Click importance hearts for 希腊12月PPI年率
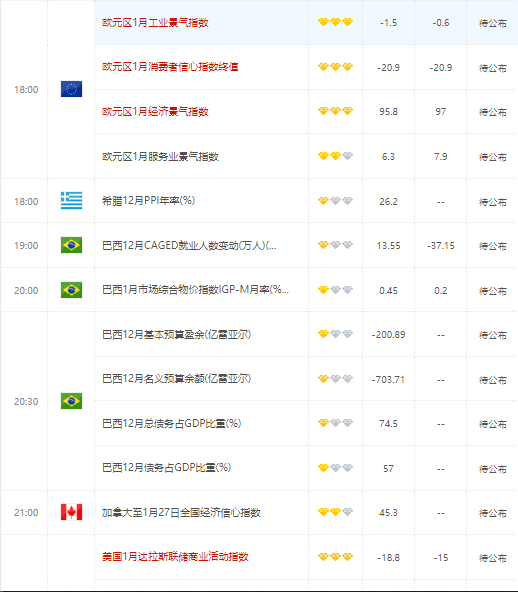 [335, 201]
